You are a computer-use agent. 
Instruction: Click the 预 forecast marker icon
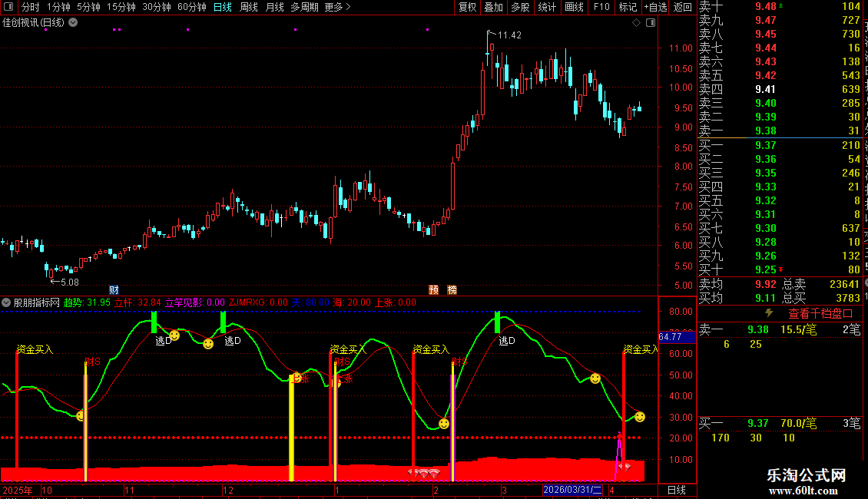pyautogui.click(x=433, y=290)
